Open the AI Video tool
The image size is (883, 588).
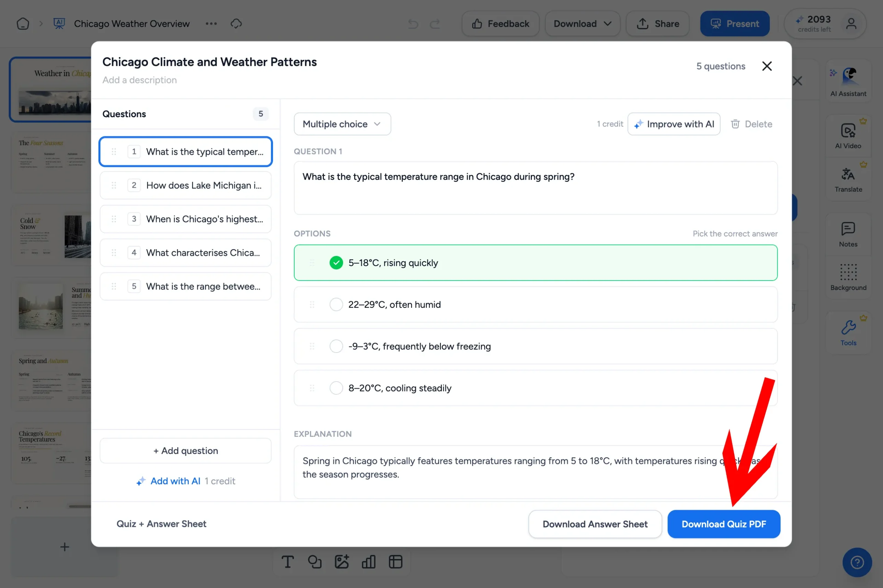click(x=848, y=135)
